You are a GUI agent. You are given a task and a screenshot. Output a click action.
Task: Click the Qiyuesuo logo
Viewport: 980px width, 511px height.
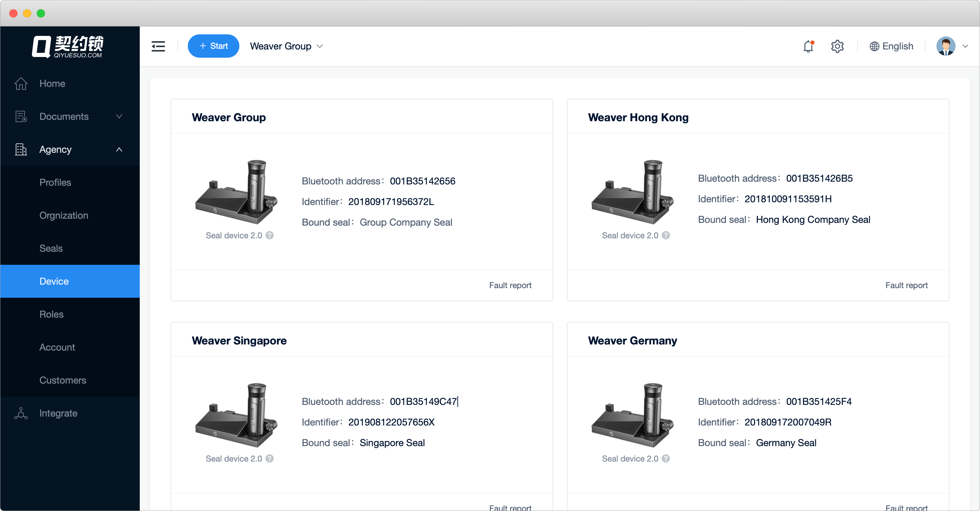click(x=68, y=46)
